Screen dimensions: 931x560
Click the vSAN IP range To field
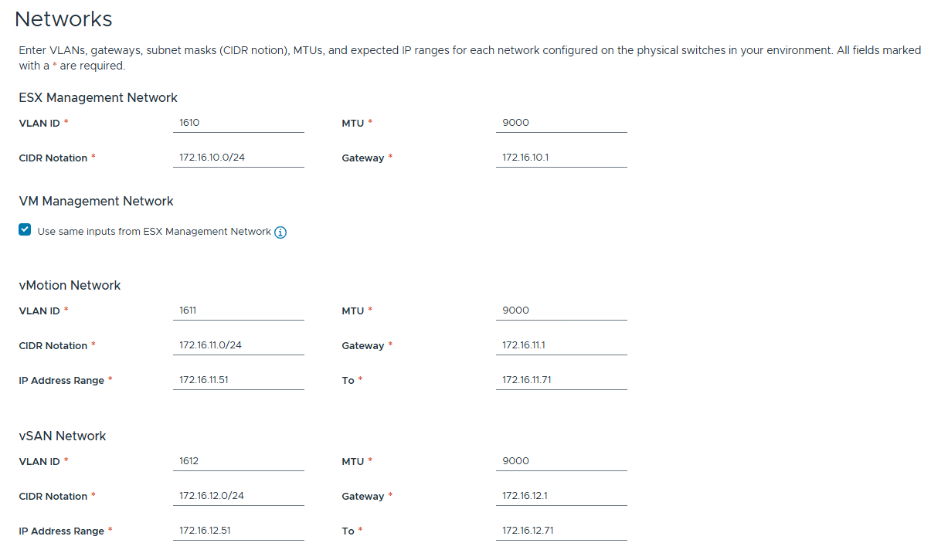tap(561, 531)
